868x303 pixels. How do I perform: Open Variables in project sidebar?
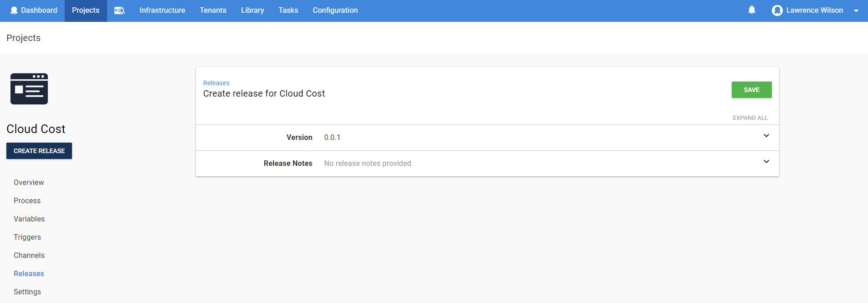point(29,219)
